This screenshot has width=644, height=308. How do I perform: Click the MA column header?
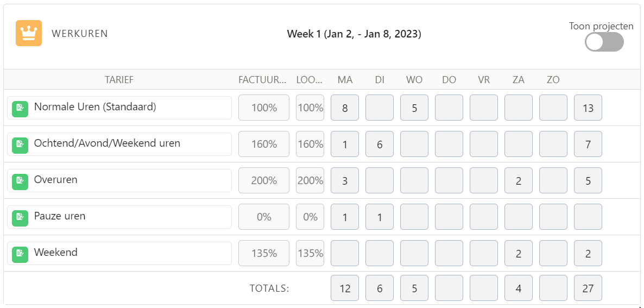pos(345,80)
